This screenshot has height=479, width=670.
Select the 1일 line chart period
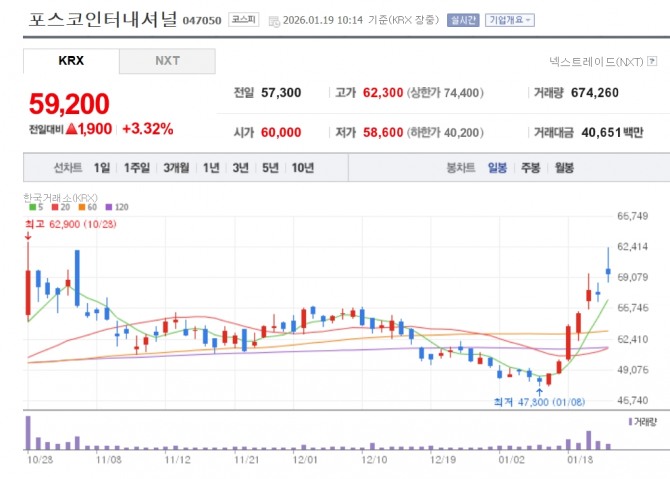tap(102, 168)
